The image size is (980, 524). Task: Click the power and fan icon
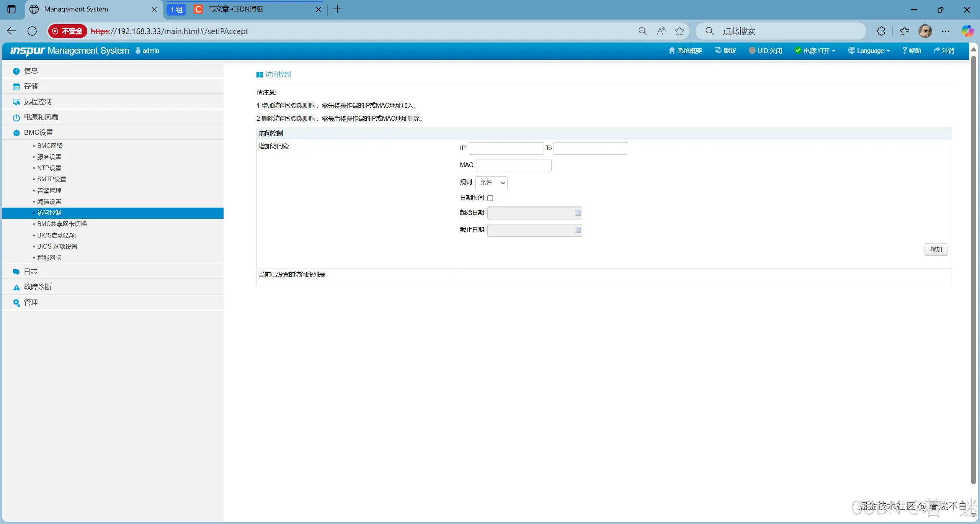pos(16,118)
